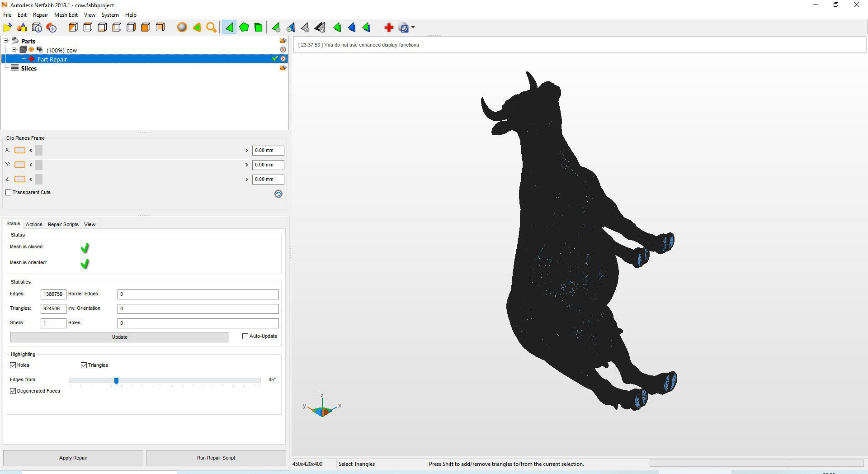Viewport: 868px width, 474px height.
Task: Click the black flip triangles icon
Action: [320, 28]
